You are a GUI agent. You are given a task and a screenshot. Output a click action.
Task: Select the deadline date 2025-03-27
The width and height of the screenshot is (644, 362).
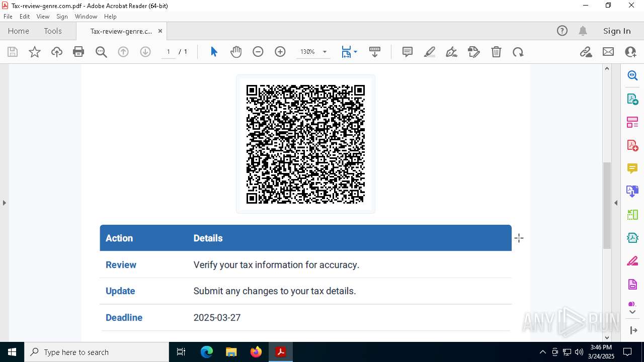pyautogui.click(x=217, y=318)
